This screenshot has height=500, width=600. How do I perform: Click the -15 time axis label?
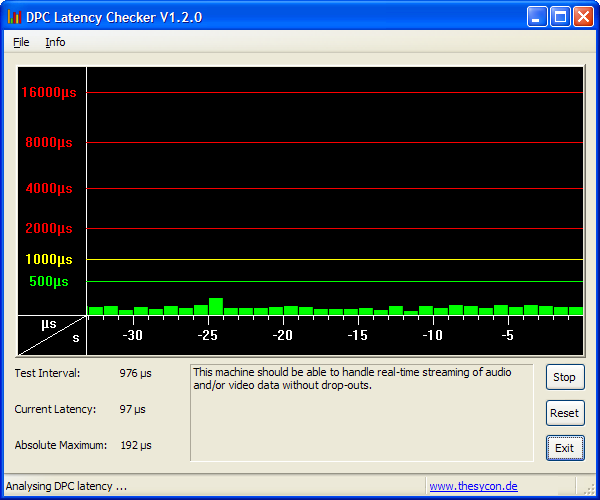pyautogui.click(x=357, y=336)
